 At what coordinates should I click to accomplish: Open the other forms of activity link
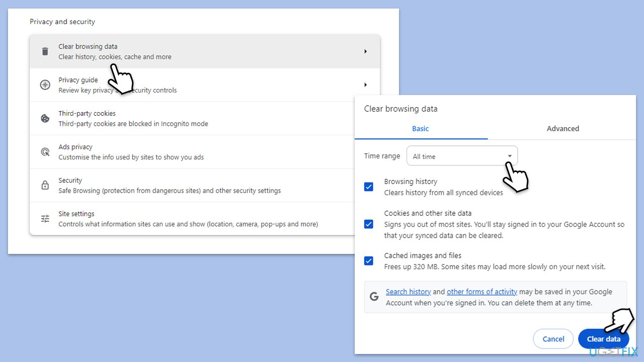482,292
